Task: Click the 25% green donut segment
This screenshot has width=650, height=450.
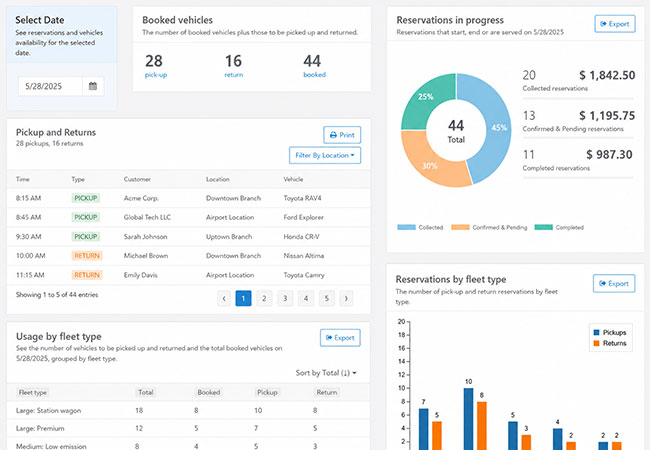Action: pyautogui.click(x=425, y=97)
